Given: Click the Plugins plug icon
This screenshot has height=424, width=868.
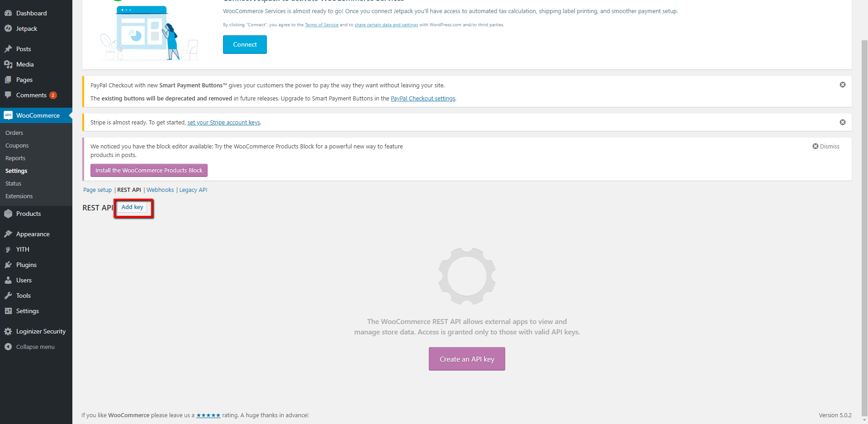Looking at the screenshot, I should click(x=8, y=265).
